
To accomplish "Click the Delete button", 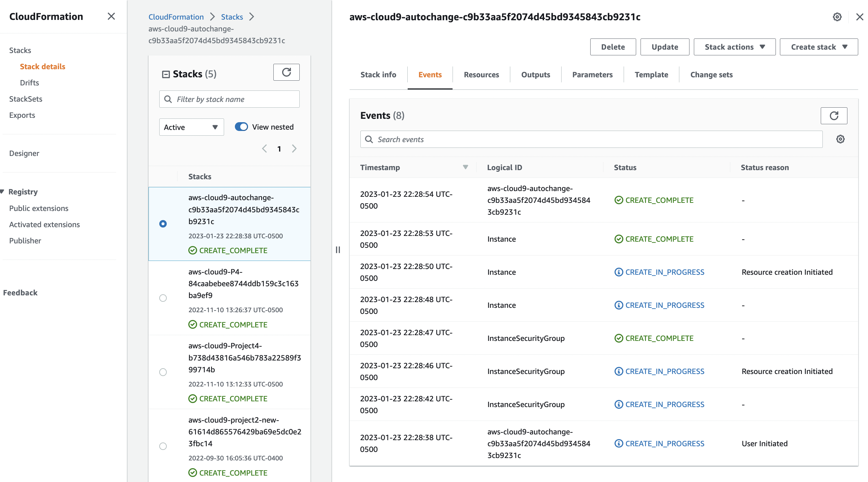I will (613, 47).
